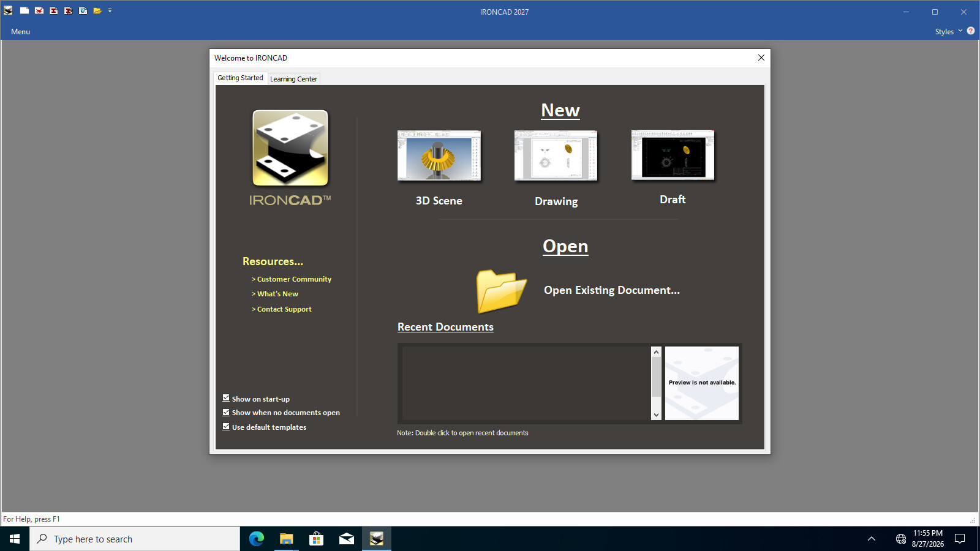
Task: Click the yellow folder open icon
Action: [x=502, y=291]
